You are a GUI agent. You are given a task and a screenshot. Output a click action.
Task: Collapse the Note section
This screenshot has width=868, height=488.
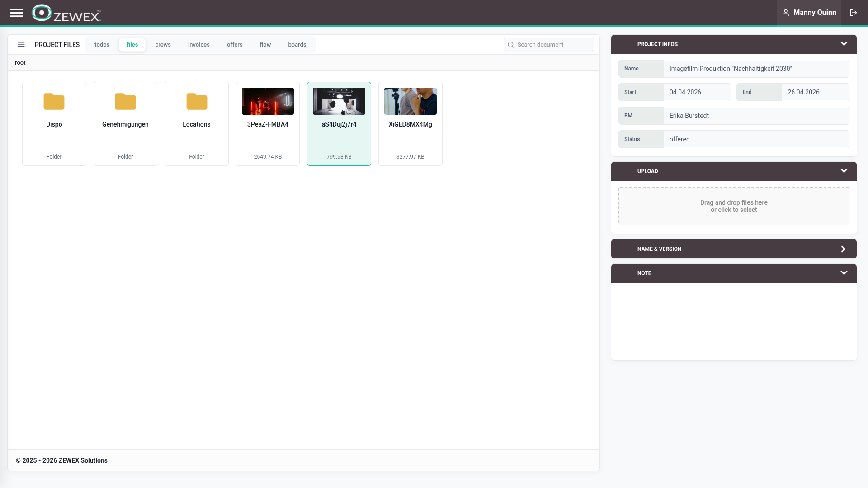844,273
